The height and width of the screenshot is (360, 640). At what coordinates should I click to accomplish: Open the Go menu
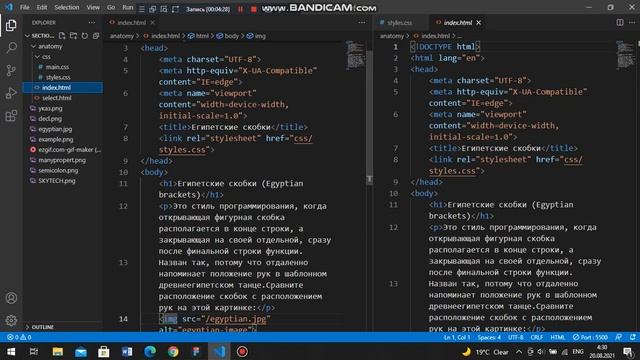111,7
